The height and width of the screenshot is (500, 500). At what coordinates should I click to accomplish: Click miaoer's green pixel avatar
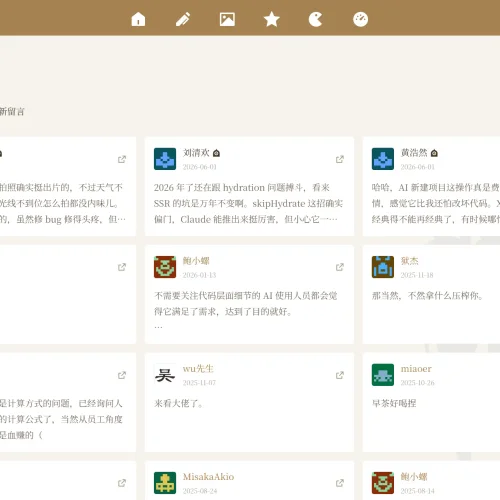coord(383,375)
